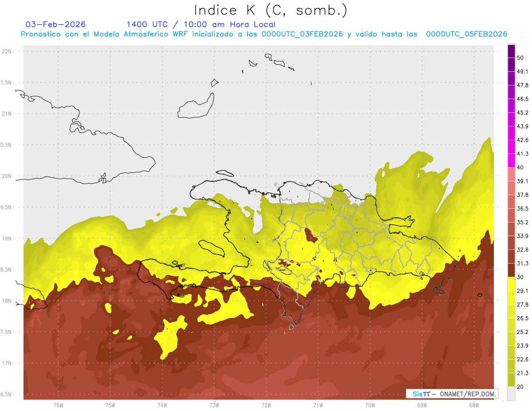The image size is (532, 411).
Task: Click the title "Indice K (C, somb.)"
Action: tap(271, 11)
